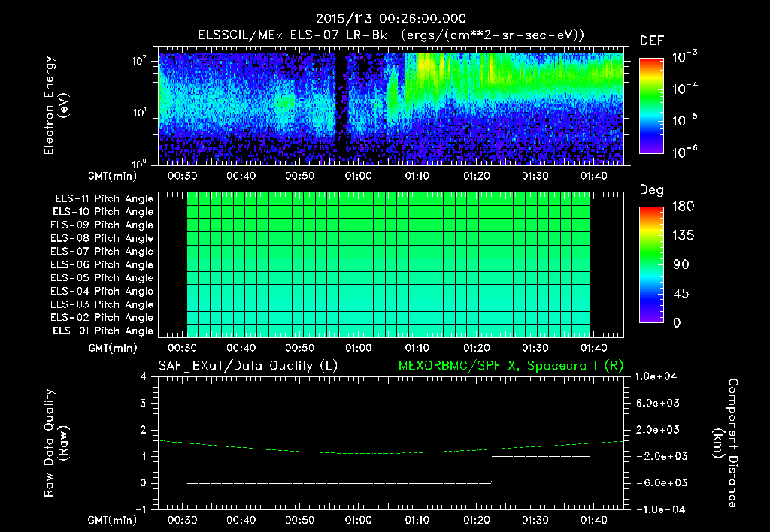The height and width of the screenshot is (532, 770).
Task: Click the ELS-11 Pitch Angle label
Action: click(104, 199)
